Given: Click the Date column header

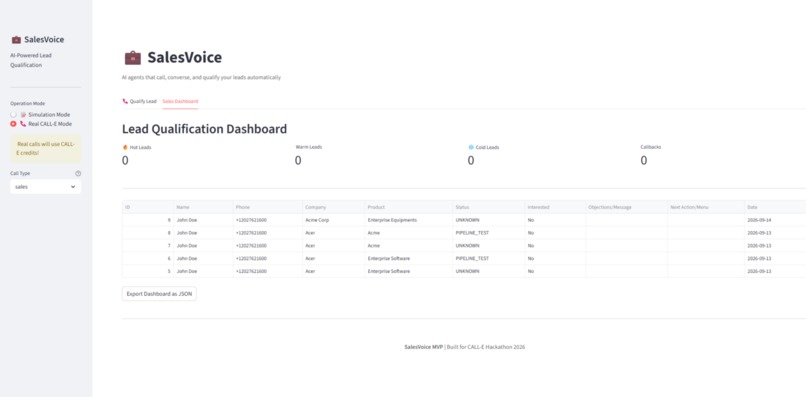Looking at the screenshot, I should 775,207.
